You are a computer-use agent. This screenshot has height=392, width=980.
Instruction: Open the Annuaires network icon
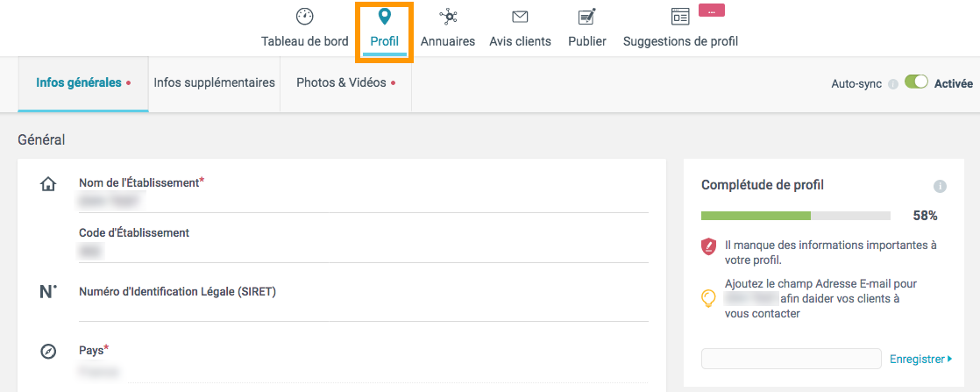448,17
